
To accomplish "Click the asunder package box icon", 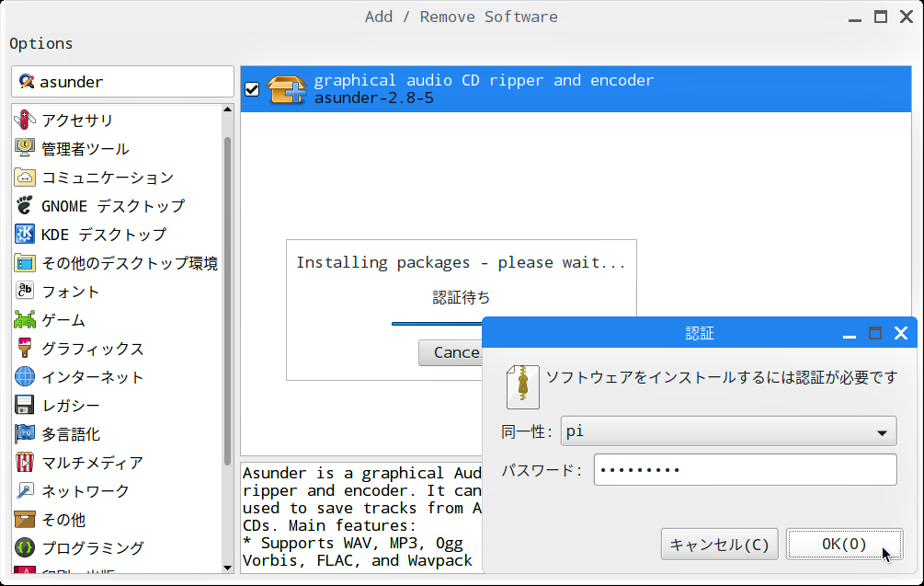I will point(286,89).
